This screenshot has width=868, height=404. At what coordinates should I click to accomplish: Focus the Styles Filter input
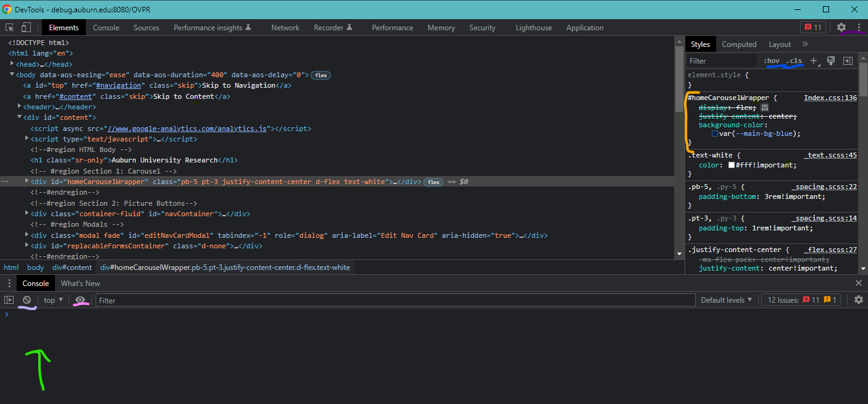tap(721, 61)
